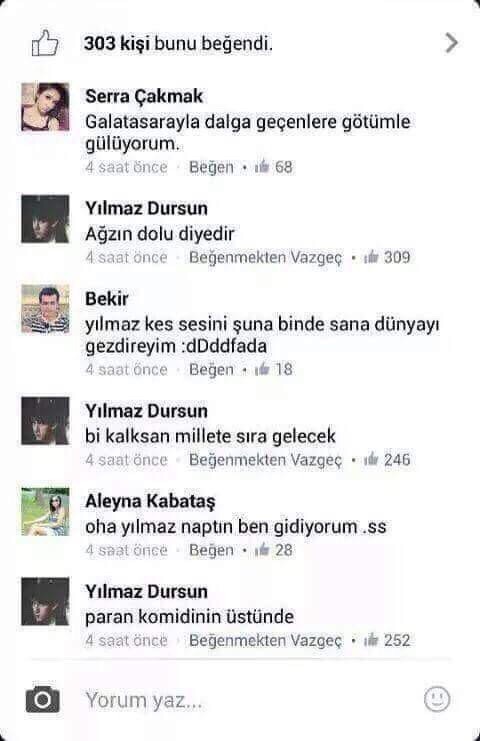
Task: Tap like-count icon showing 246
Action: tap(371, 459)
